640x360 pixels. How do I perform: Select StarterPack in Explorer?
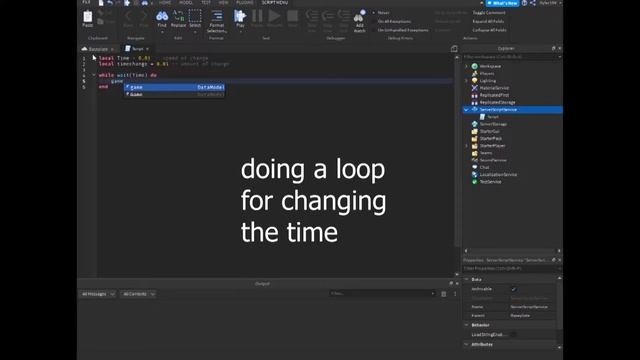pyautogui.click(x=490, y=138)
